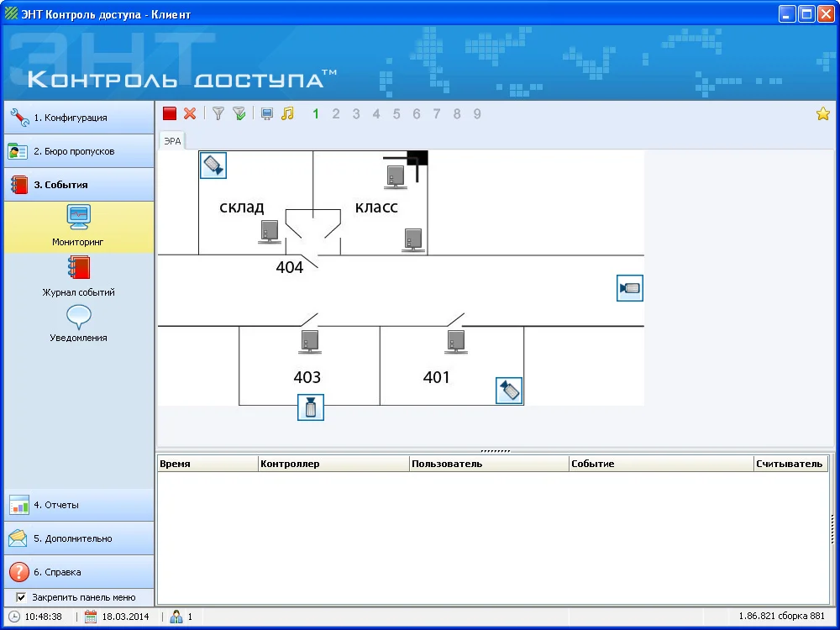
Task: Open 'Уведомления' notifications view
Action: point(79,323)
